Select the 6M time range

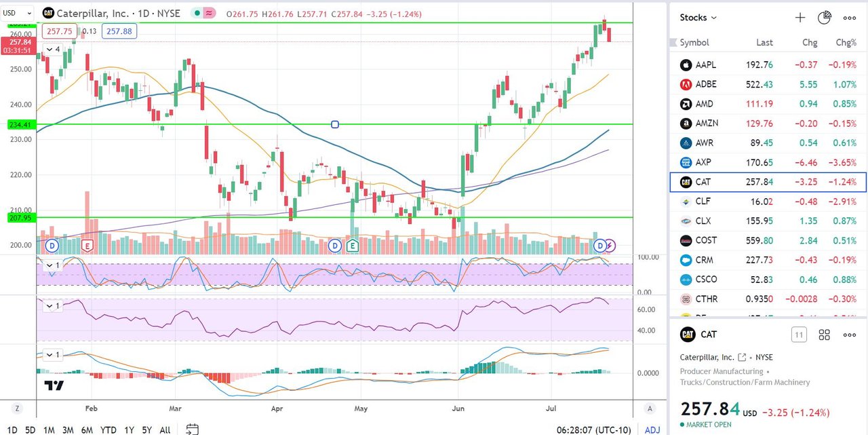87,430
